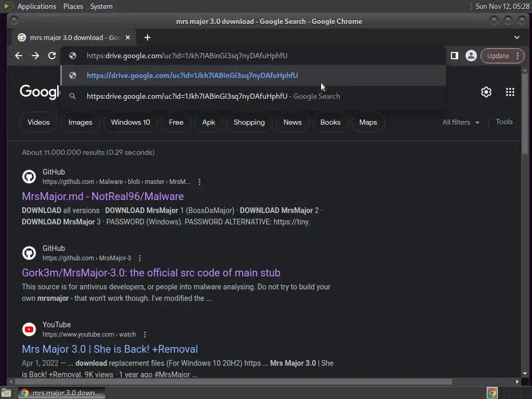
Task: Filter results by Images
Action: [81, 122]
